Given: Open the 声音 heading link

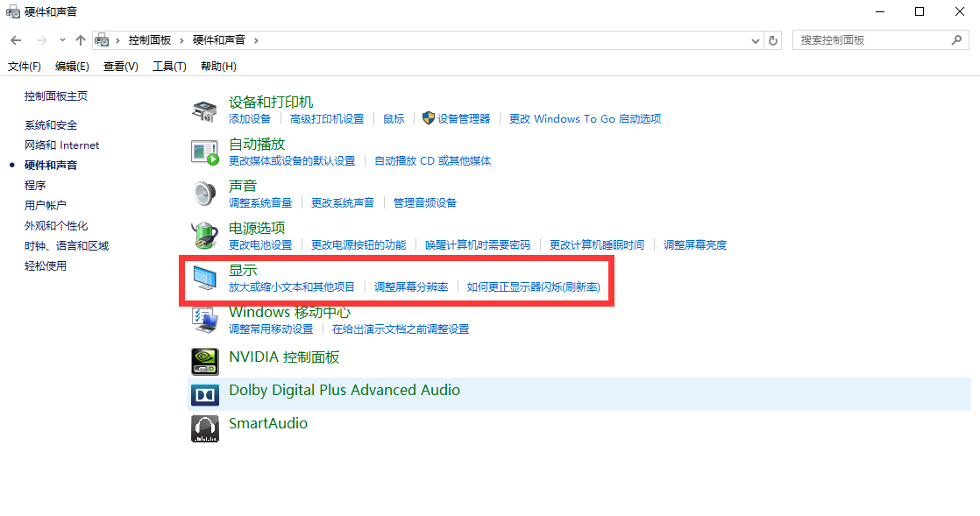Looking at the screenshot, I should tap(243, 186).
